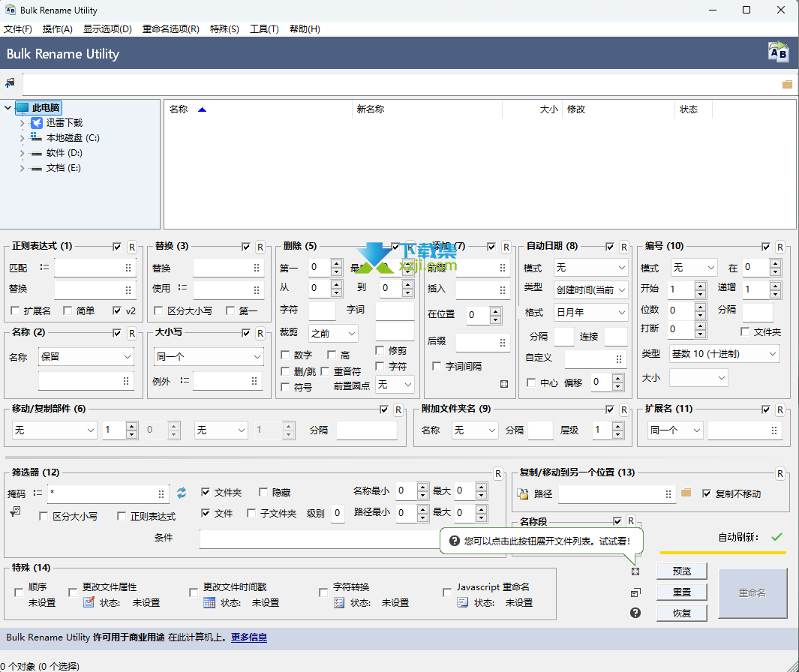799x672 pixels.
Task: Open the 重命名选项(R) menu
Action: (171, 29)
